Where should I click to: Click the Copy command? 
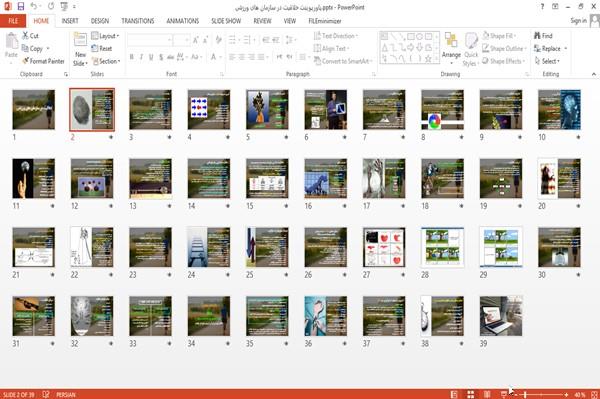coord(33,49)
